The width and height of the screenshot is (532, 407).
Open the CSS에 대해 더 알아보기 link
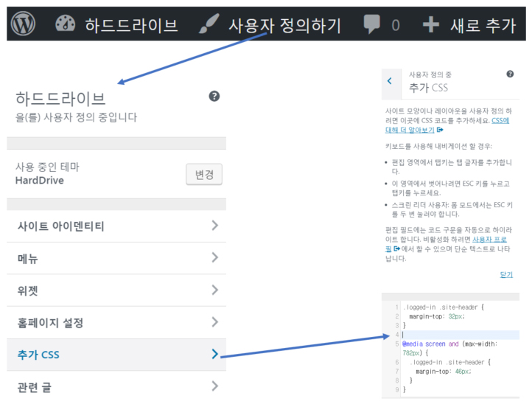click(x=447, y=125)
